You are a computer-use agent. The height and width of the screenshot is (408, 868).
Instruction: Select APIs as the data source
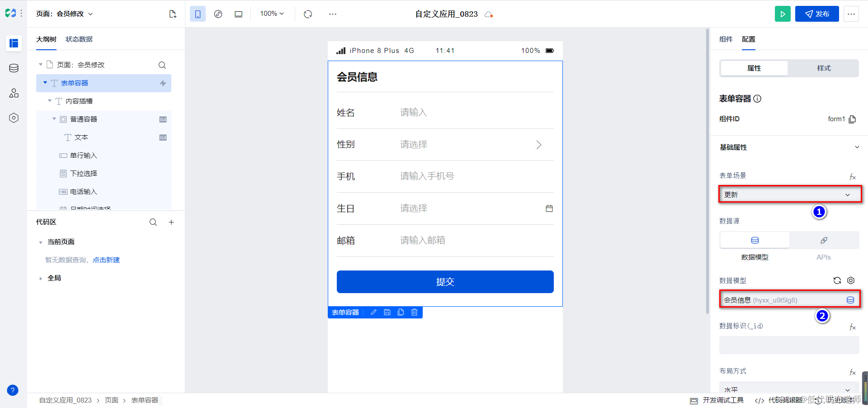point(824,240)
